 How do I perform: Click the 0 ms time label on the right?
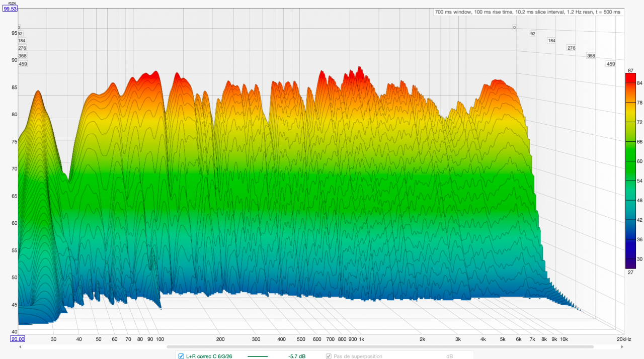[x=514, y=28]
